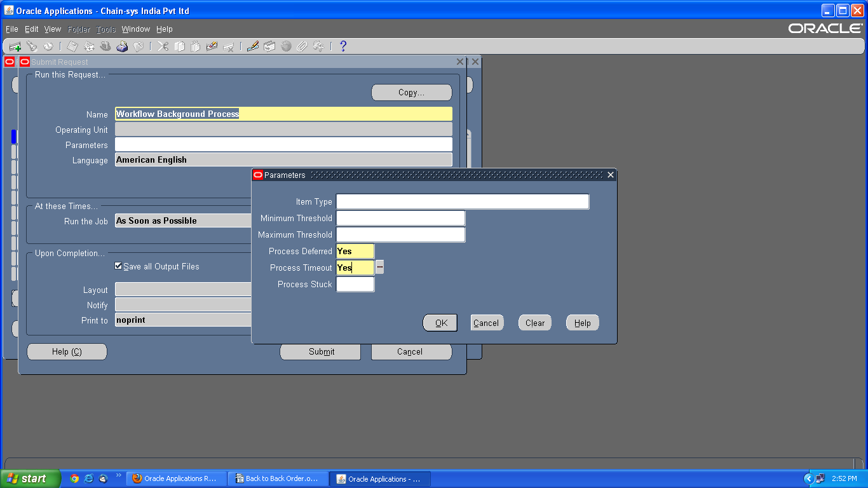
Task: Click the Clear Record eraser icon
Action: coord(212,46)
